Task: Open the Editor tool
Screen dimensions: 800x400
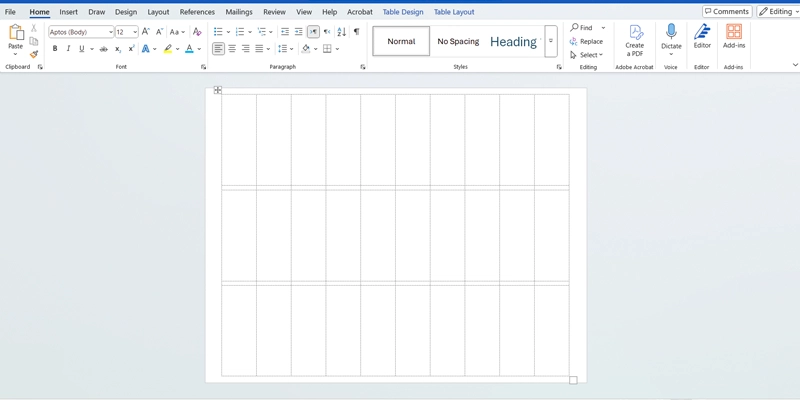Action: coord(702,34)
